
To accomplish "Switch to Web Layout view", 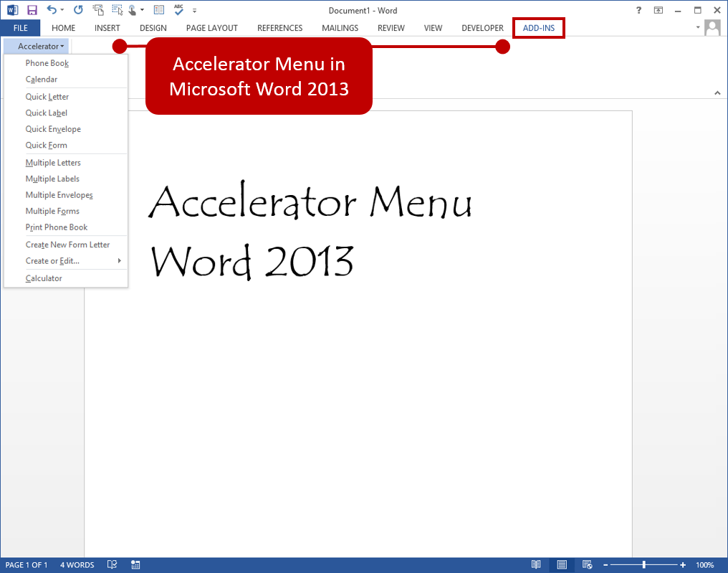I will 588,564.
